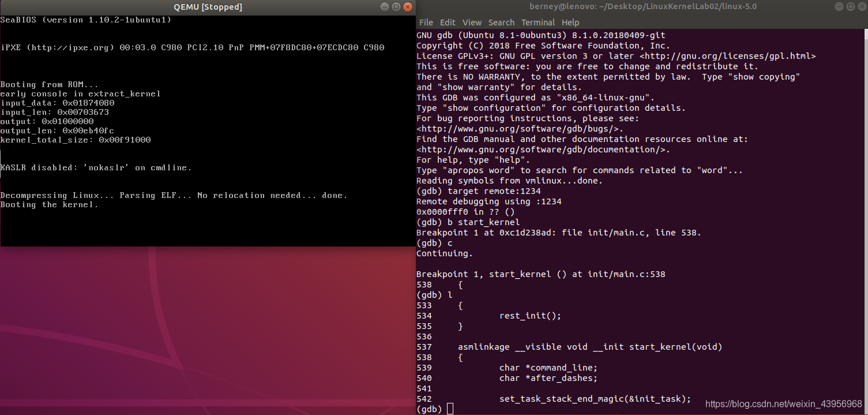Minimize the QEMU window

click(x=384, y=7)
